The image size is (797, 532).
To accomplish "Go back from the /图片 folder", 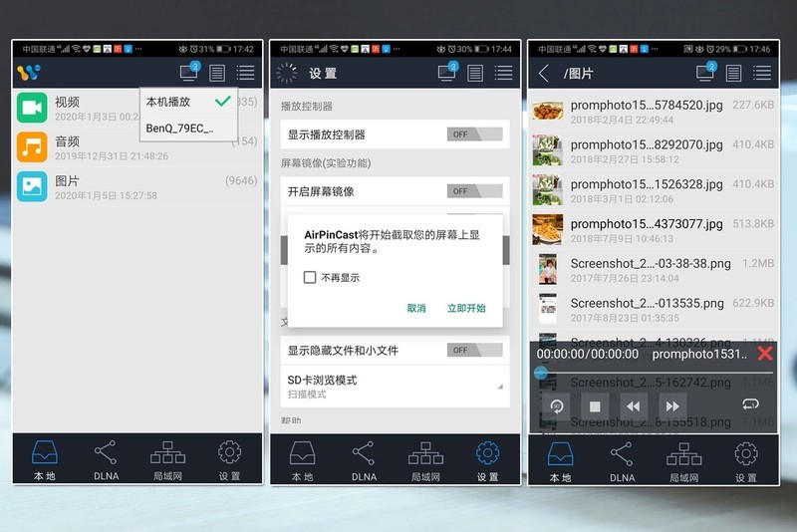I will coord(544,73).
